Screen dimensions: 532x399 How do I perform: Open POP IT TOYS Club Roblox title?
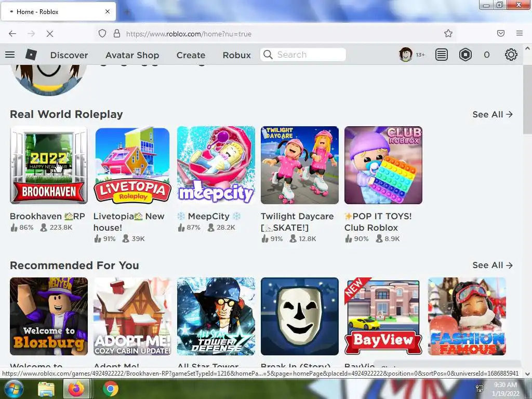[378, 222]
